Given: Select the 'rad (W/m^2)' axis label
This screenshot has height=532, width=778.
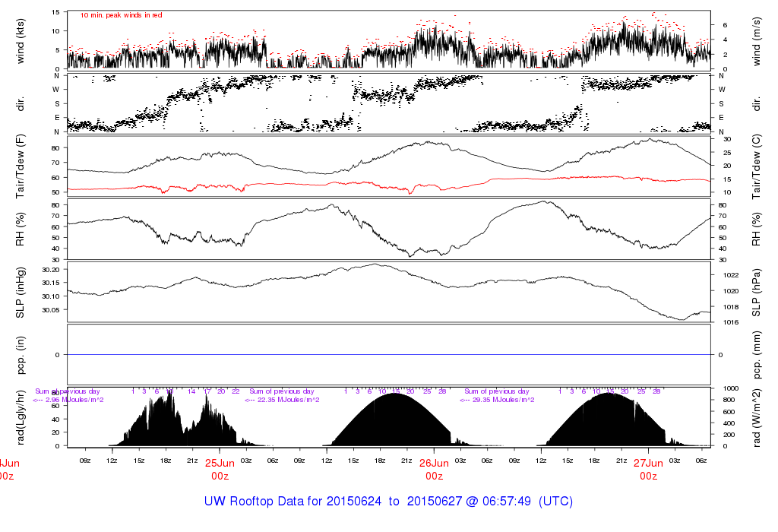Looking at the screenshot, I should 756,418.
